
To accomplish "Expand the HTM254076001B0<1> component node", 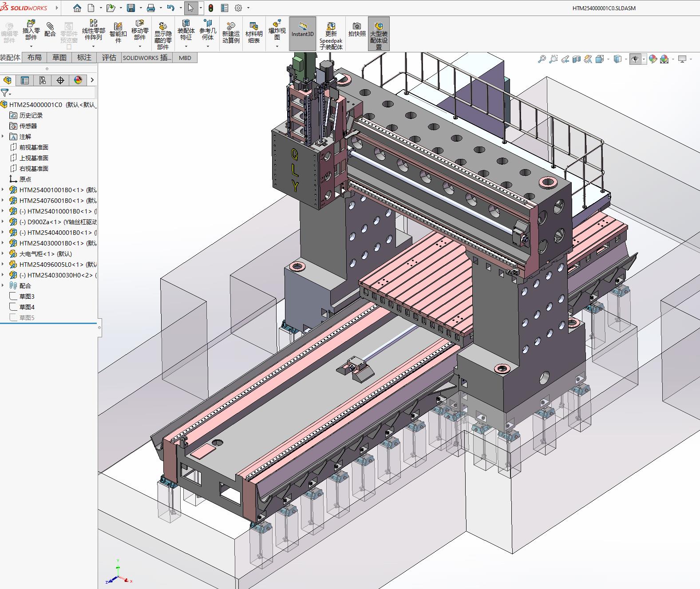I will 3,200.
